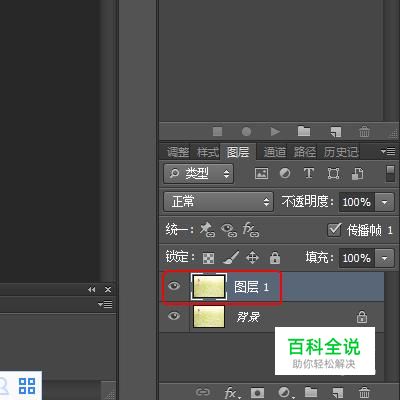The height and width of the screenshot is (400, 400).
Task: Create a new layer
Action: (x=338, y=392)
